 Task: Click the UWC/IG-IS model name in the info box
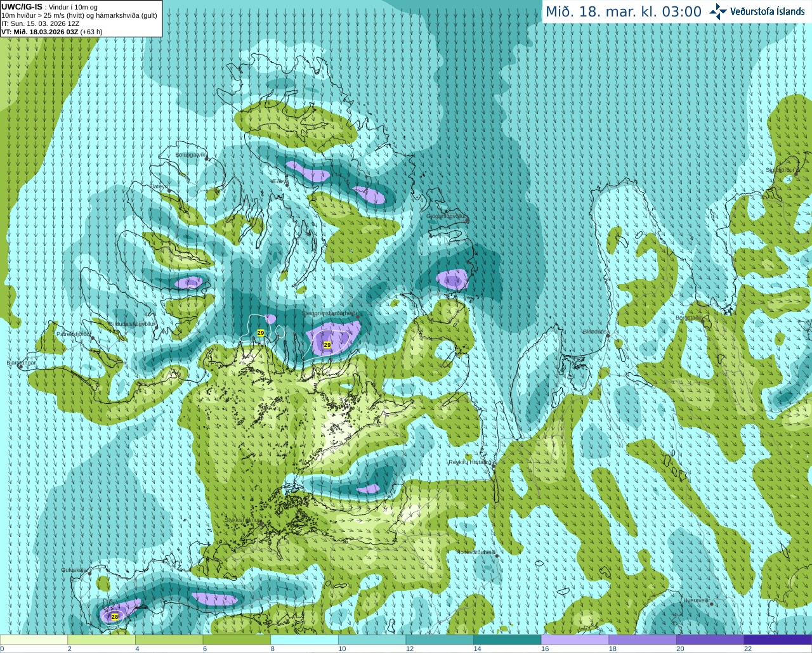[x=22, y=7]
